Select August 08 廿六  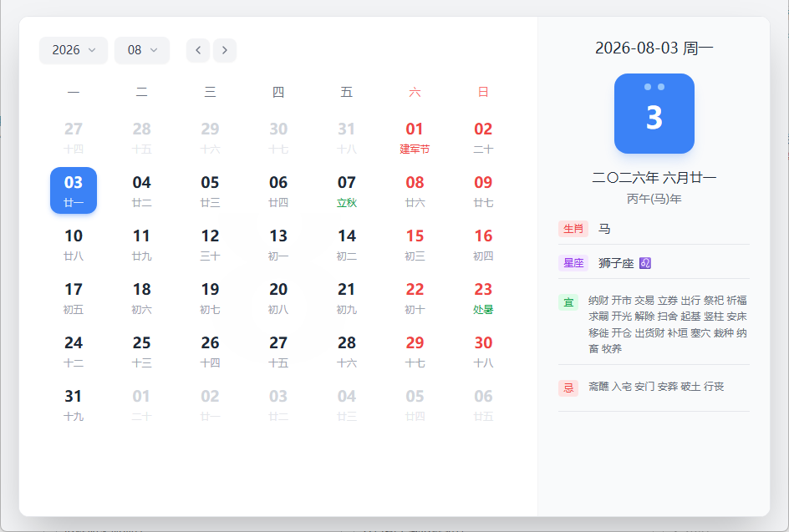pyautogui.click(x=415, y=190)
